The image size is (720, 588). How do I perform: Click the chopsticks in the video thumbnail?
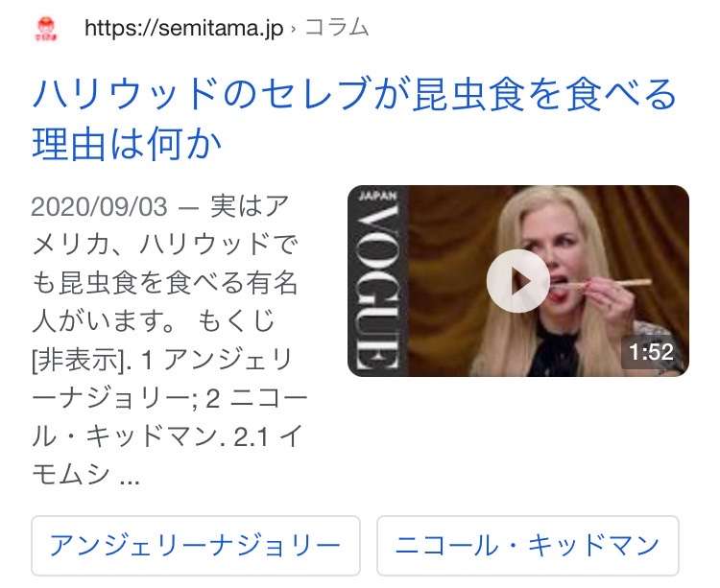coord(606,285)
